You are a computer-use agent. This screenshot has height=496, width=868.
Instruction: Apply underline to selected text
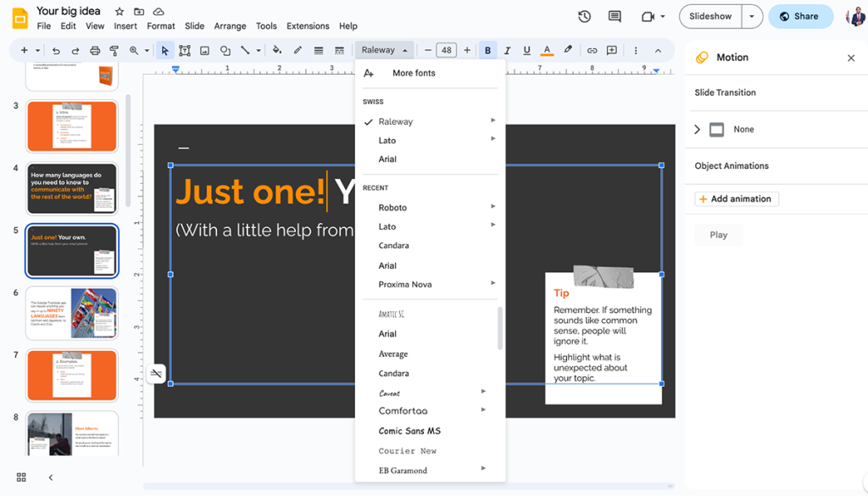point(526,50)
